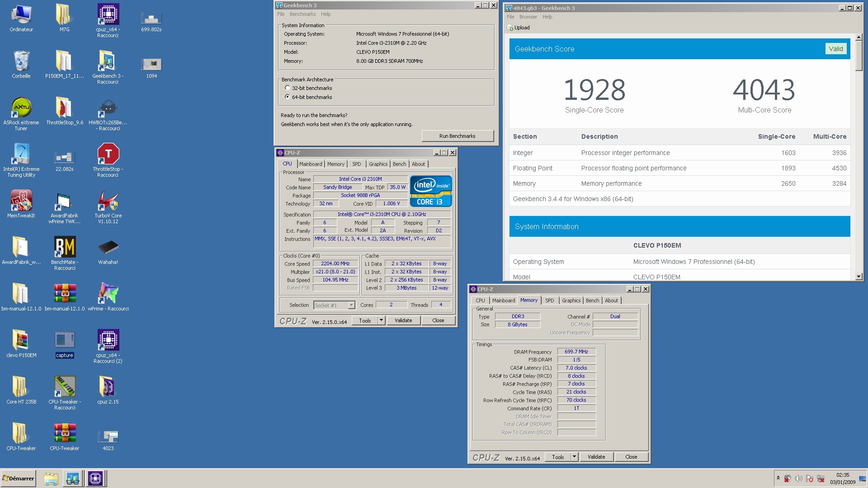The height and width of the screenshot is (488, 868).
Task: Switch to Mainboard tab in CPU-Z CPU window
Action: pos(311,164)
